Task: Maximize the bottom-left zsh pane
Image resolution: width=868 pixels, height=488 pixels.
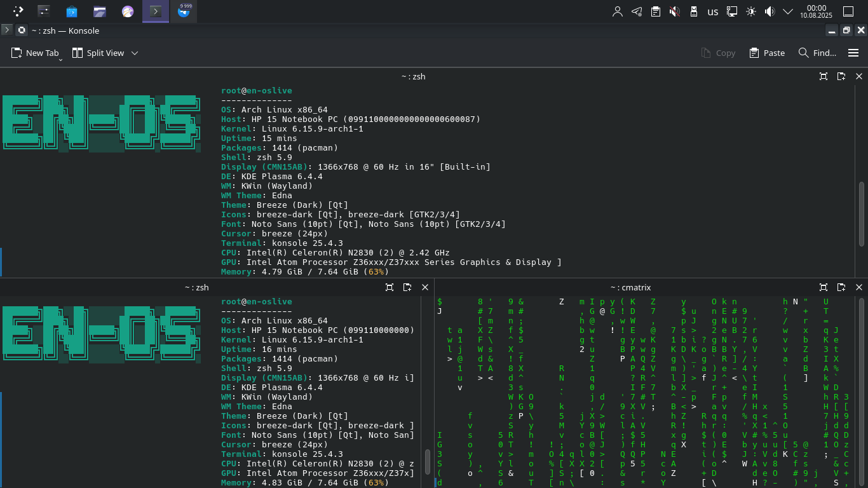Action: pyautogui.click(x=390, y=287)
